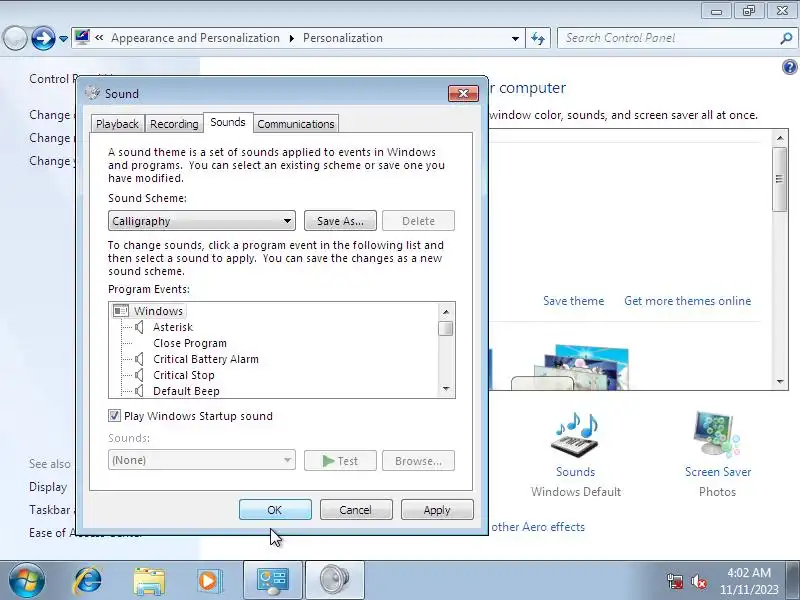Click Program Events scrollbar down arrow
800x600 pixels.
tap(446, 389)
